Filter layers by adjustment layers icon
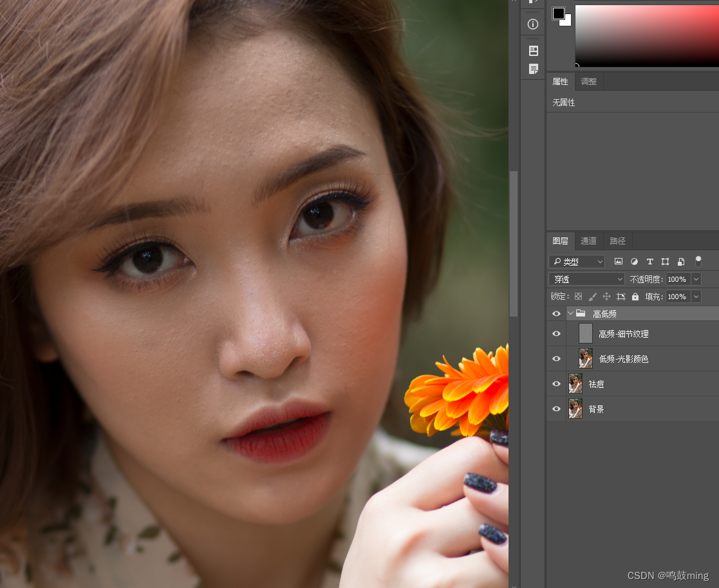Viewport: 719px width, 588px height. (634, 261)
